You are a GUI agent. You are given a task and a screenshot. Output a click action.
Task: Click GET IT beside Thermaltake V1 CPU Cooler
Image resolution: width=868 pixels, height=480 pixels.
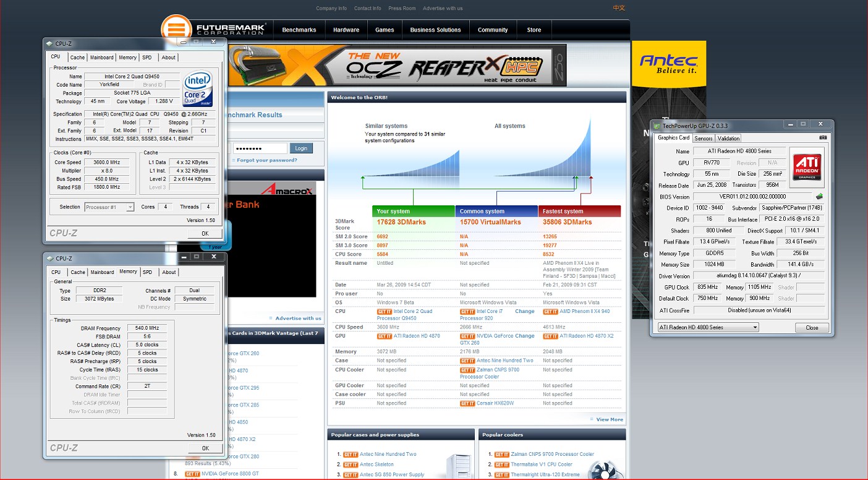(x=501, y=465)
